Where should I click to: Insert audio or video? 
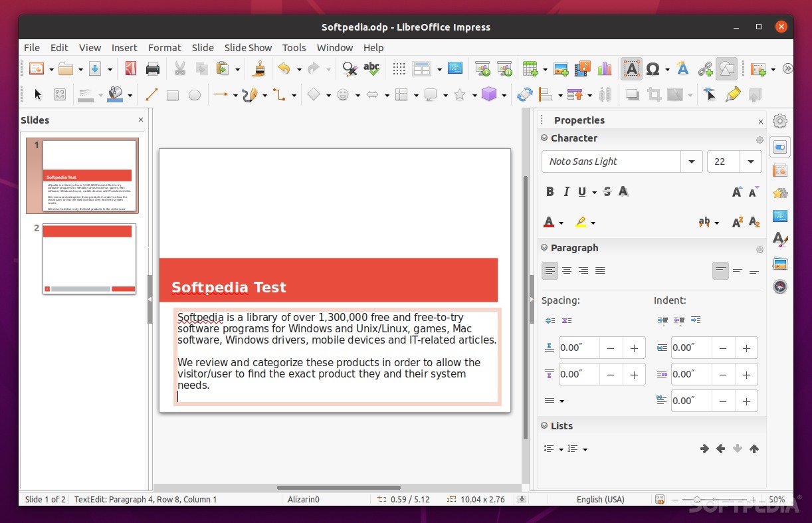pyautogui.click(x=583, y=68)
